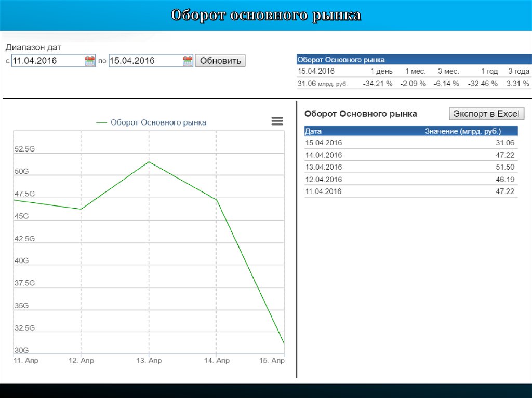Click the Обновить button
The height and width of the screenshot is (398, 532).
[x=220, y=61]
